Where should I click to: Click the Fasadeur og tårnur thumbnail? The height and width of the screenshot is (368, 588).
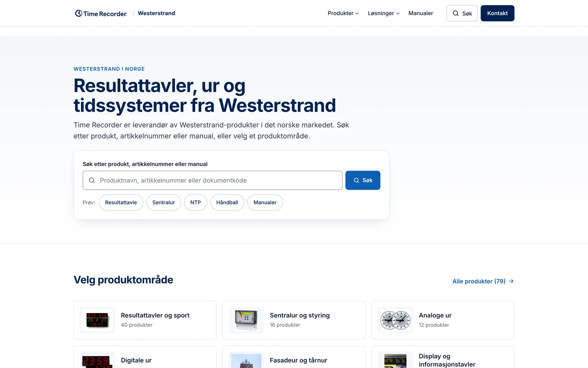(246, 360)
